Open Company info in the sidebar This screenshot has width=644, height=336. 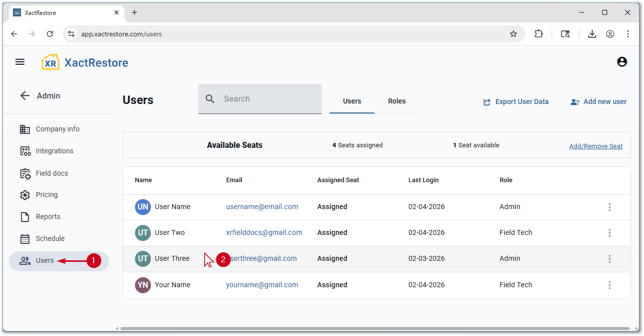(x=57, y=129)
